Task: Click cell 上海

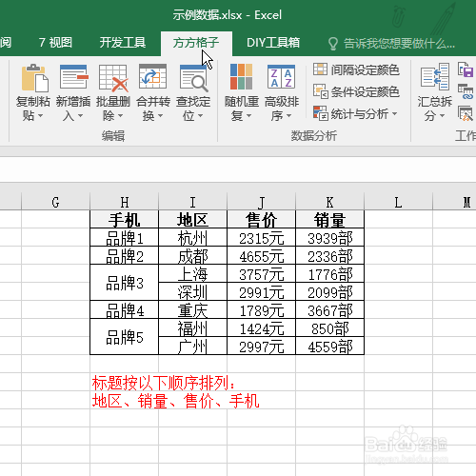Action: click(192, 273)
